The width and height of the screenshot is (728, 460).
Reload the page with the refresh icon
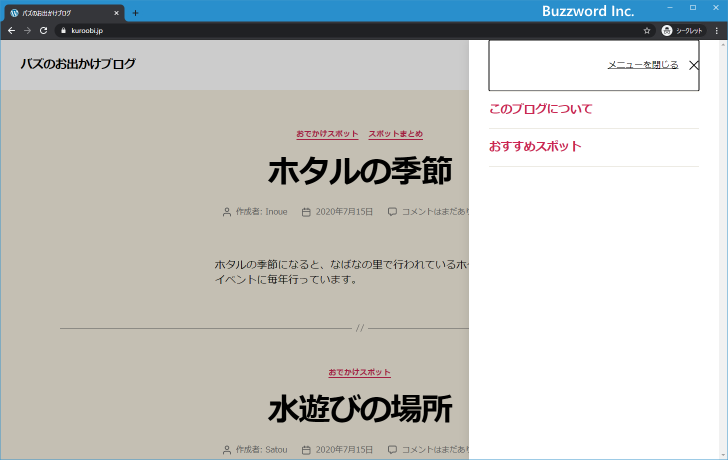[44, 31]
